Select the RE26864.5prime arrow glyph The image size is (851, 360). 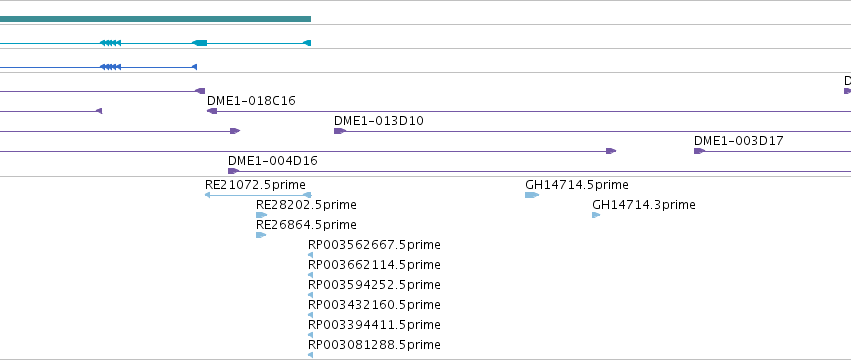coord(261,235)
